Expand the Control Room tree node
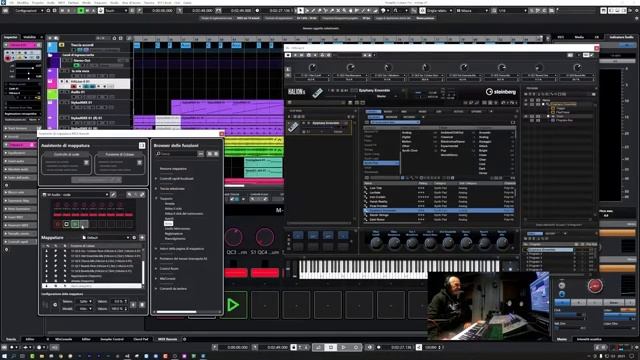This screenshot has width=640, height=360. (x=156, y=269)
